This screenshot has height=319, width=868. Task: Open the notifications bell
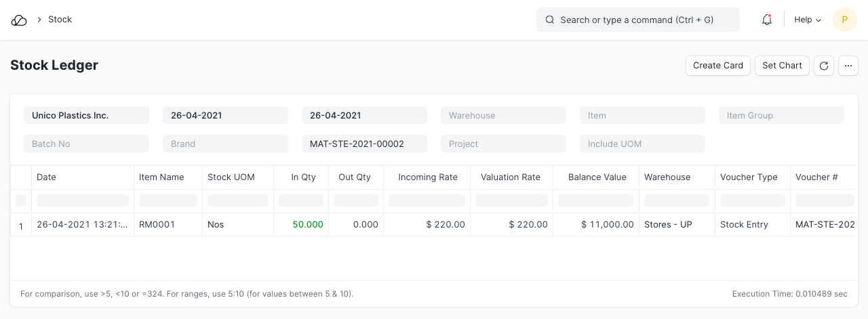[x=767, y=20]
